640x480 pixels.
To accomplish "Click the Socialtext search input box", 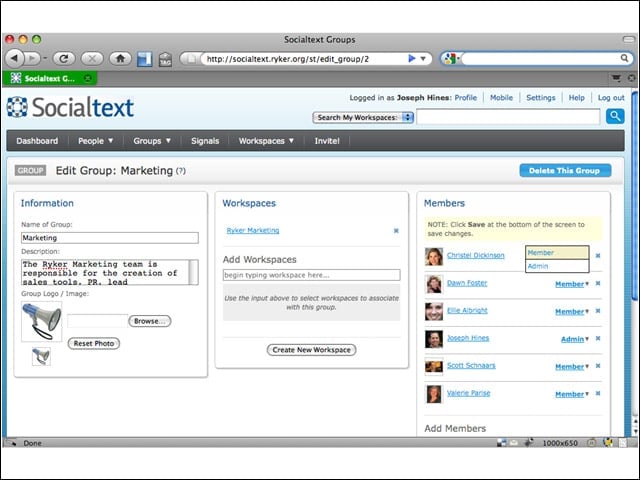I will point(508,117).
